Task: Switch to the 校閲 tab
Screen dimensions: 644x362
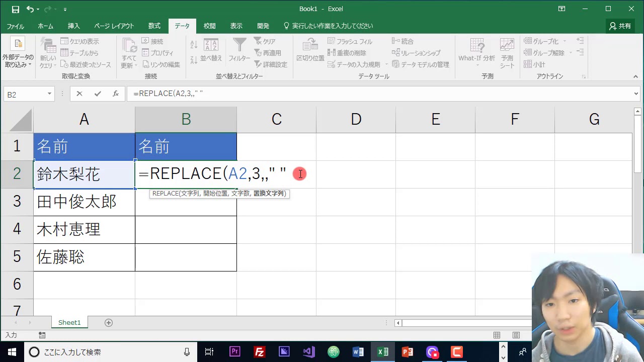Action: tap(210, 26)
